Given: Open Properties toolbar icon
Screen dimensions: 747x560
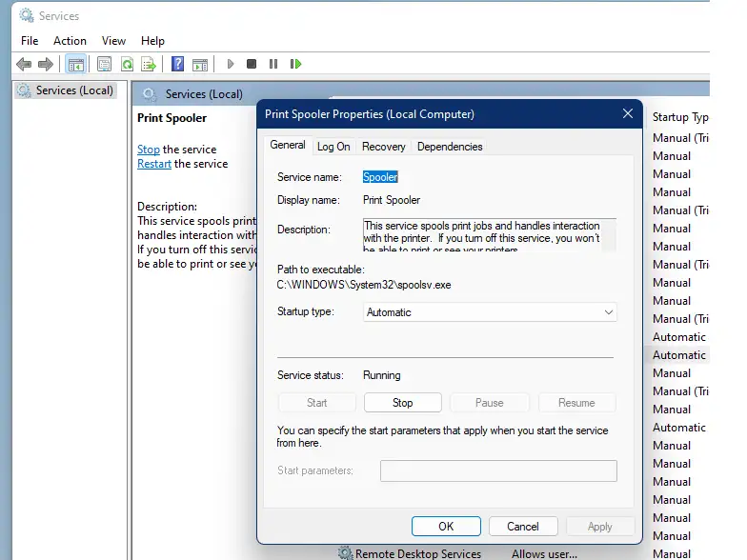Looking at the screenshot, I should 105,64.
